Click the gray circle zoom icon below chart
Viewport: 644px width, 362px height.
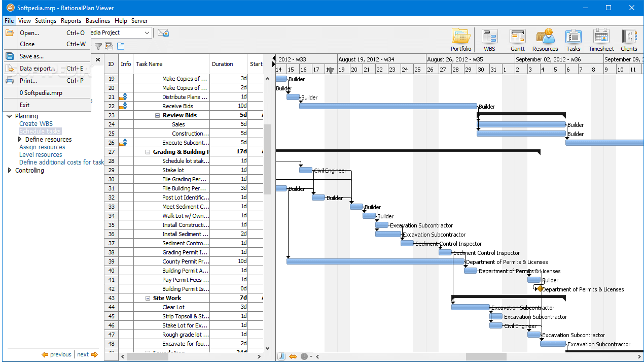[304, 356]
